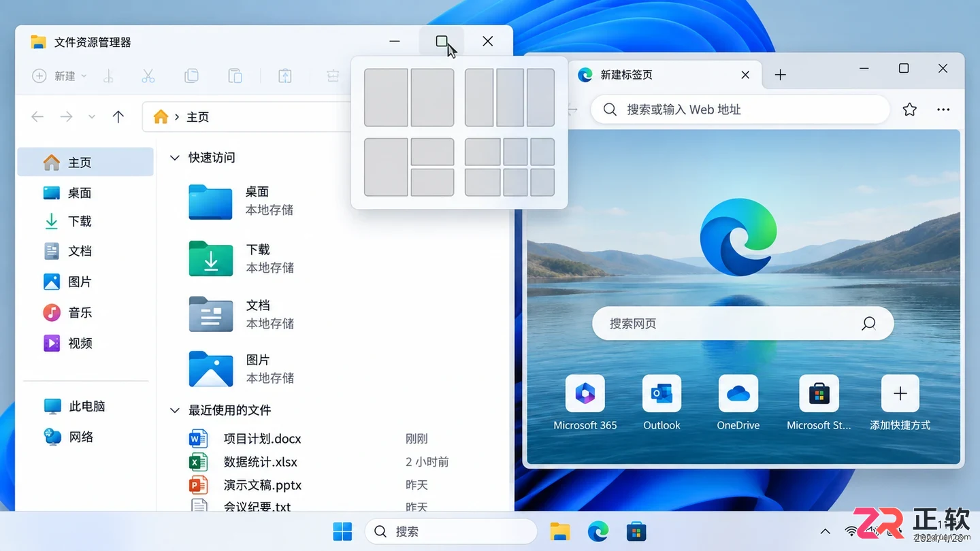Open the Edge three-dots settings menu
The image size is (980, 551).
pos(943,110)
